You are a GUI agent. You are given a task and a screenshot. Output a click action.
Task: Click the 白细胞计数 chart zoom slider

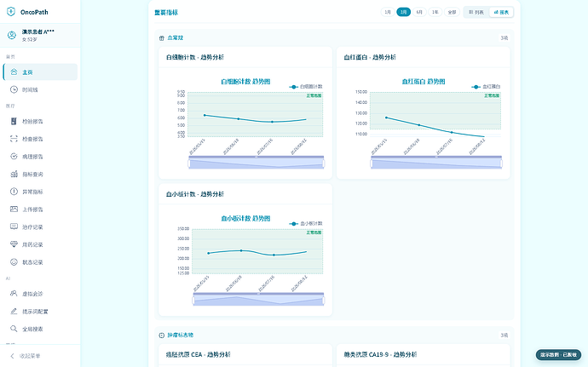click(x=257, y=163)
